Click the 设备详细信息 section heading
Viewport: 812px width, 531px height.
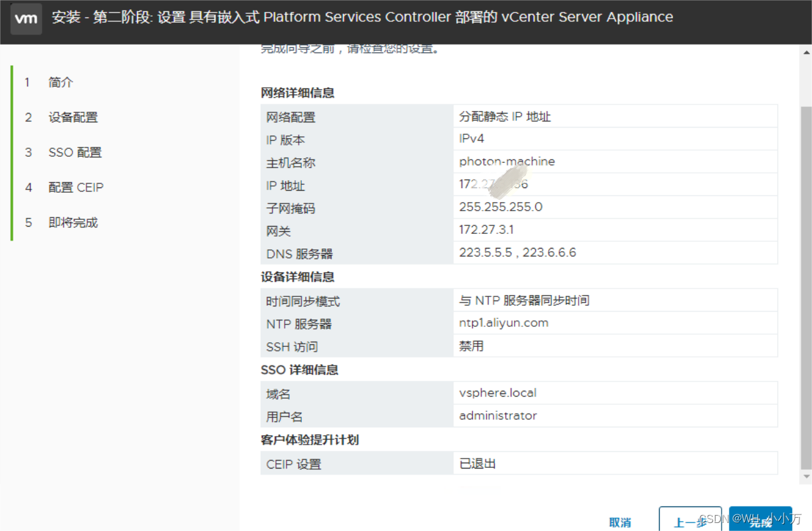298,277
